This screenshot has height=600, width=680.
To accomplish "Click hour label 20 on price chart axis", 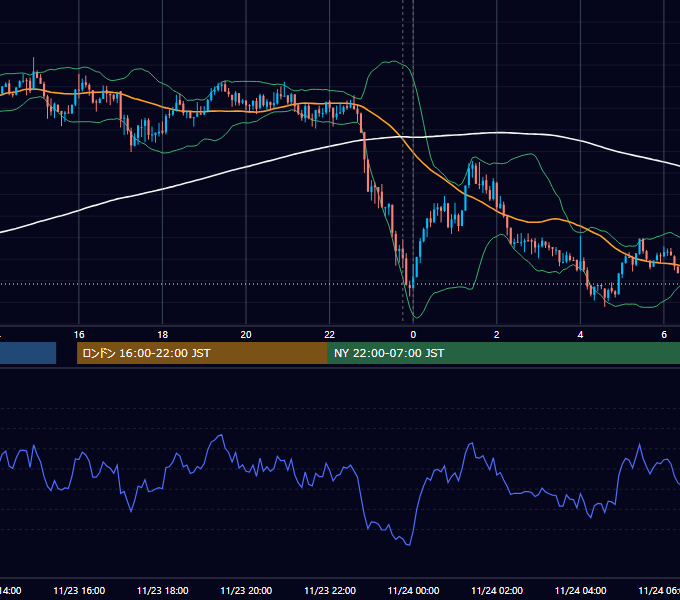I will click(246, 335).
